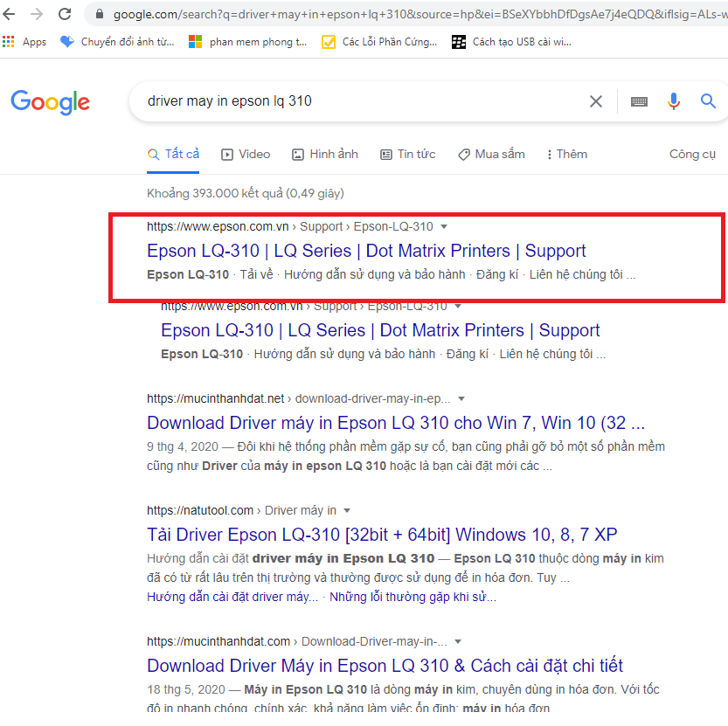Open the 'Chuyển đổi ảnh từ' bookmark
The image size is (728, 726).
[117, 42]
